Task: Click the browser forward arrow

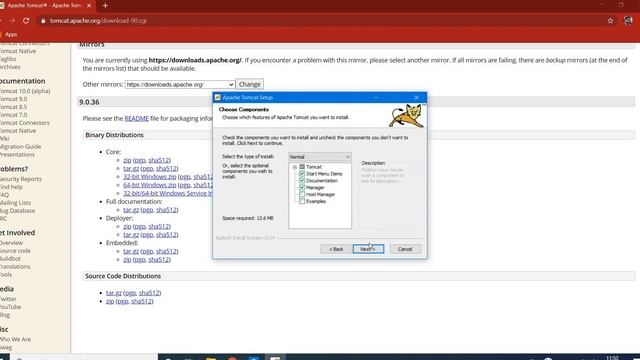Action: point(12,20)
